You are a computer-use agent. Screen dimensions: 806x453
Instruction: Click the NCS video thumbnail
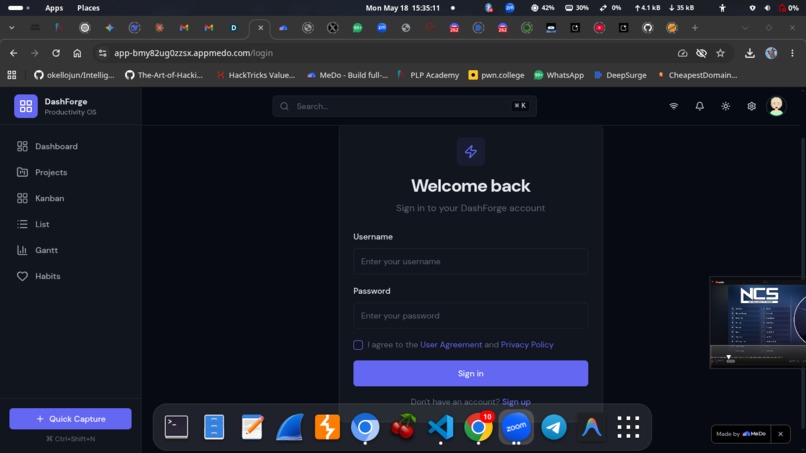(x=758, y=323)
